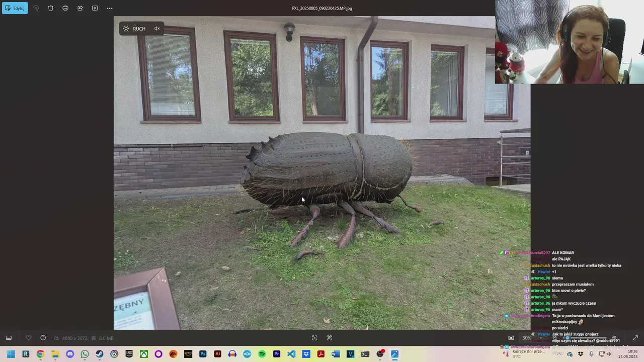Click the Edytuj (Edit) button

[15, 8]
